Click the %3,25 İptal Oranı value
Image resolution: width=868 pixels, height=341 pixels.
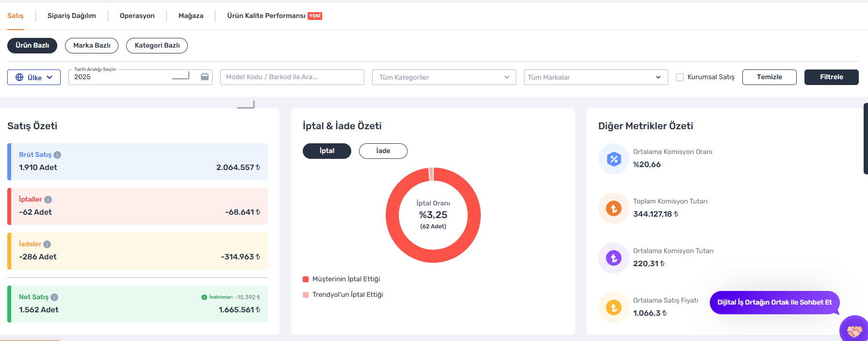point(433,215)
